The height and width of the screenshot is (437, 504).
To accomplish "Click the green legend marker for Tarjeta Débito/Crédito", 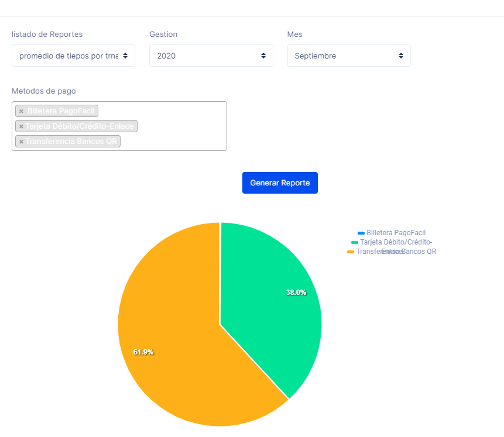I will 355,242.
